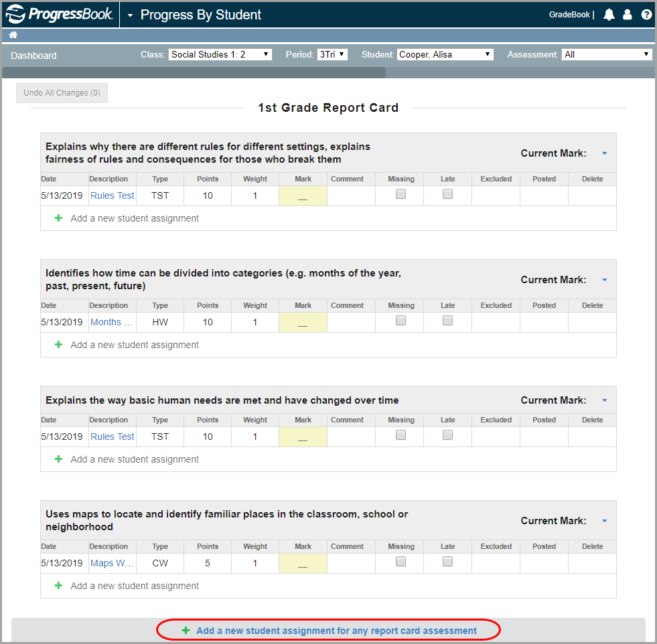Open Rules Test link in different rules section

[113, 195]
